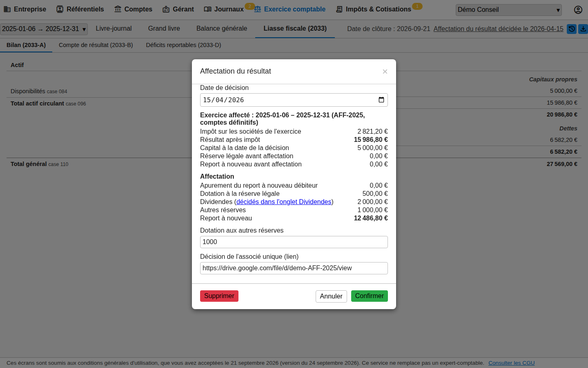Click the Dotation aux autres réserves field
The height and width of the screenshot is (368, 588).
coord(294,242)
